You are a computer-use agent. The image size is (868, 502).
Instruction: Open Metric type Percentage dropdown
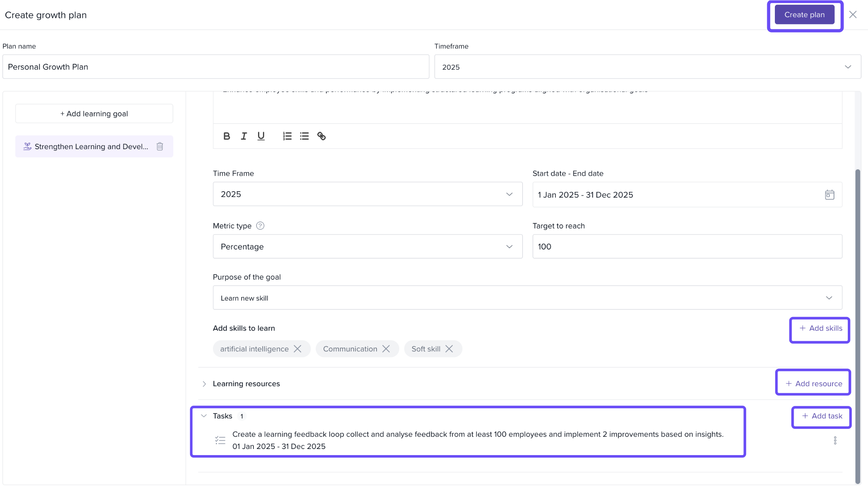[x=367, y=247]
